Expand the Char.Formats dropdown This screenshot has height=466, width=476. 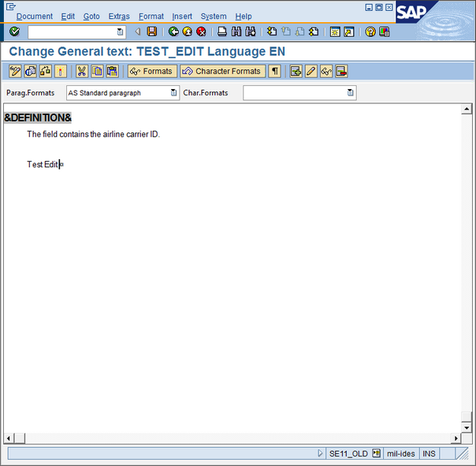click(x=350, y=93)
